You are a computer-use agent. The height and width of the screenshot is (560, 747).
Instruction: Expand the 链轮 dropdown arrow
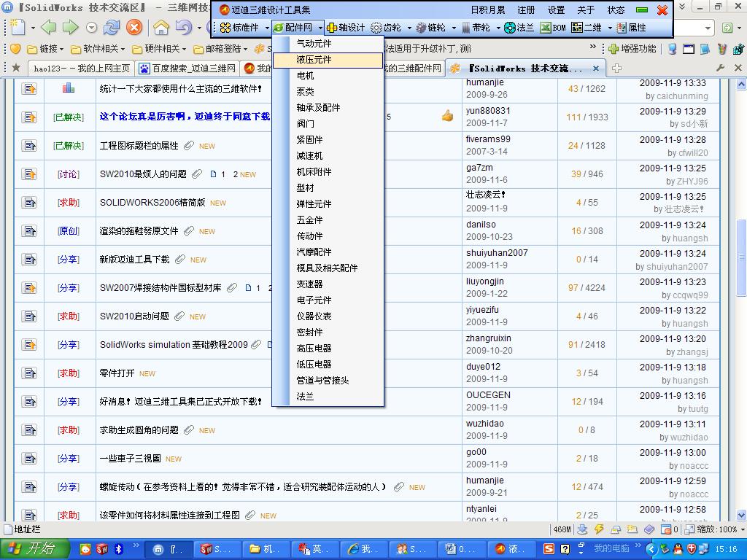pyautogui.click(x=454, y=28)
